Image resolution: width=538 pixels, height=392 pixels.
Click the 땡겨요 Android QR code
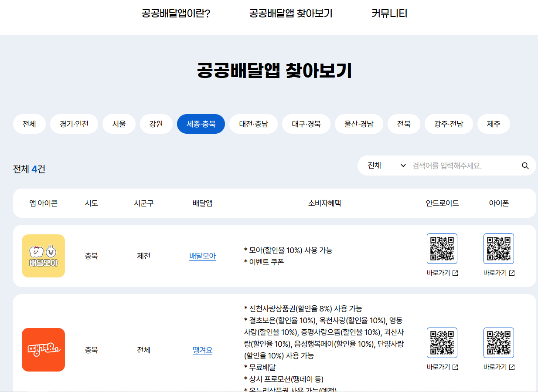click(x=442, y=342)
